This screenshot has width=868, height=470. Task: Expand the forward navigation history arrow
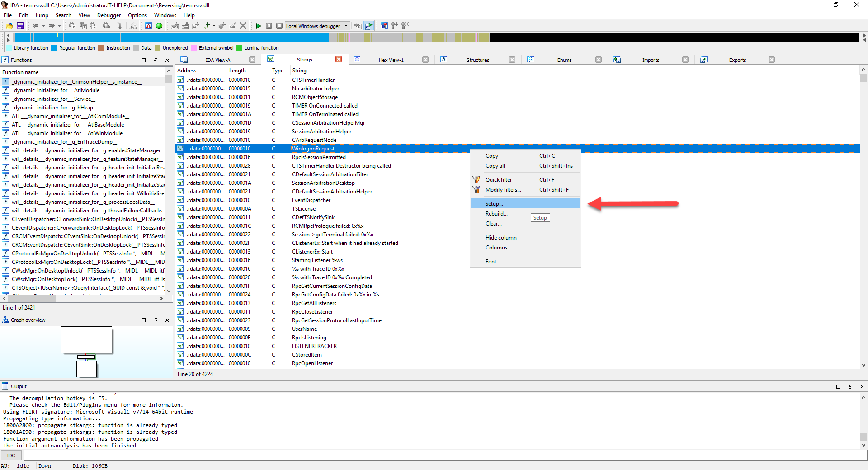point(59,26)
